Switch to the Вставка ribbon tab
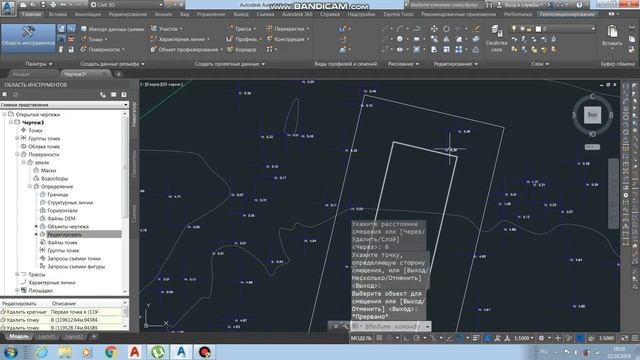The image size is (640, 360). point(58,14)
